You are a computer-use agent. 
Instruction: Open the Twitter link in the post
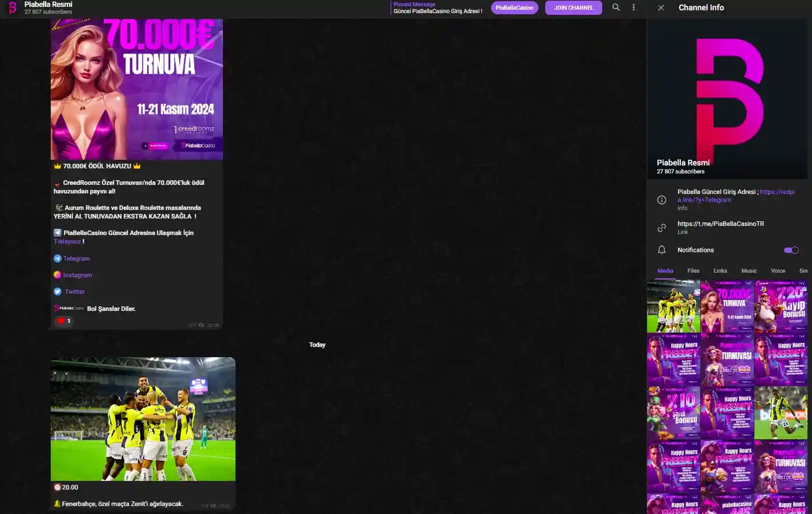(75, 292)
